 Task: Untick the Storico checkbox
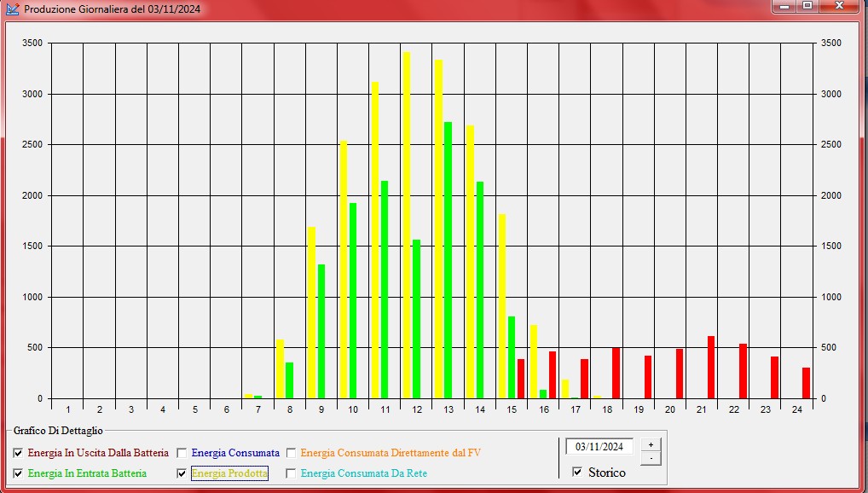577,472
